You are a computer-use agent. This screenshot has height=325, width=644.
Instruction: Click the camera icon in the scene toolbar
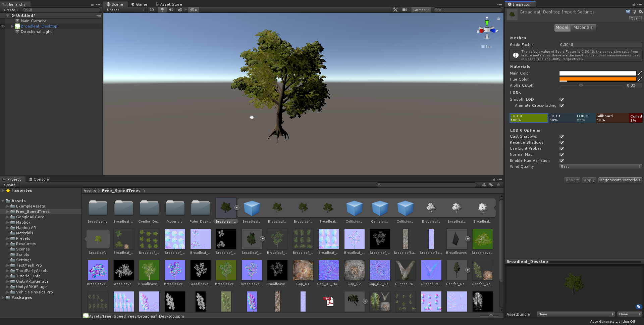click(x=405, y=10)
